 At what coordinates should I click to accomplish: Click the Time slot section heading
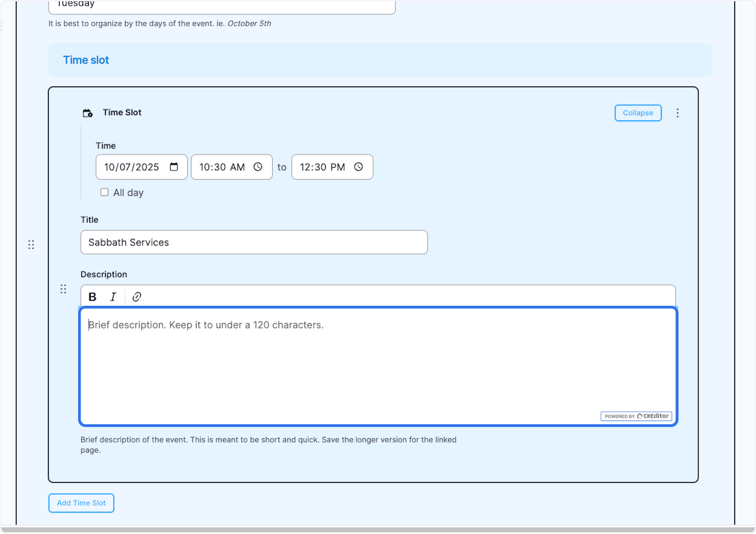pyautogui.click(x=86, y=60)
